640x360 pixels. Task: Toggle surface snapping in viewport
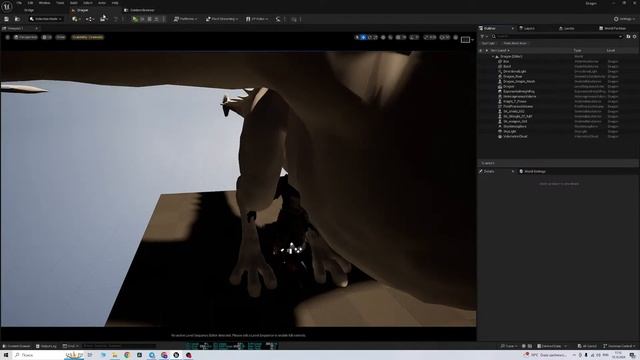coord(391,37)
